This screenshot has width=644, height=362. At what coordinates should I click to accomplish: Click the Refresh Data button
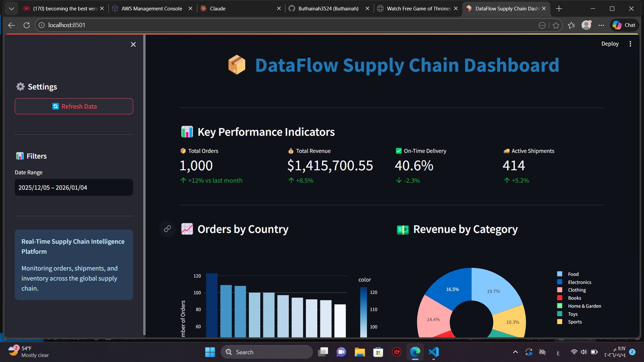[x=74, y=106]
